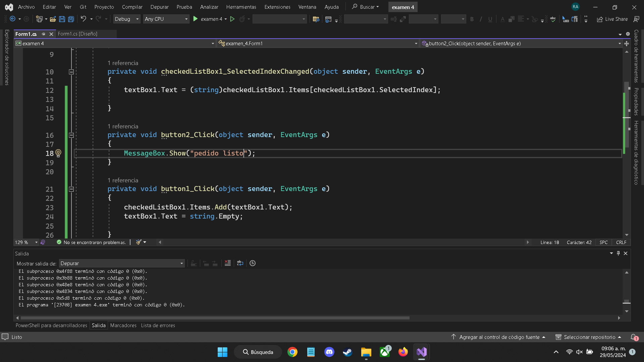644x362 pixels.
Task: Click the Start Without Debugging outline play icon
Action: tap(232, 19)
